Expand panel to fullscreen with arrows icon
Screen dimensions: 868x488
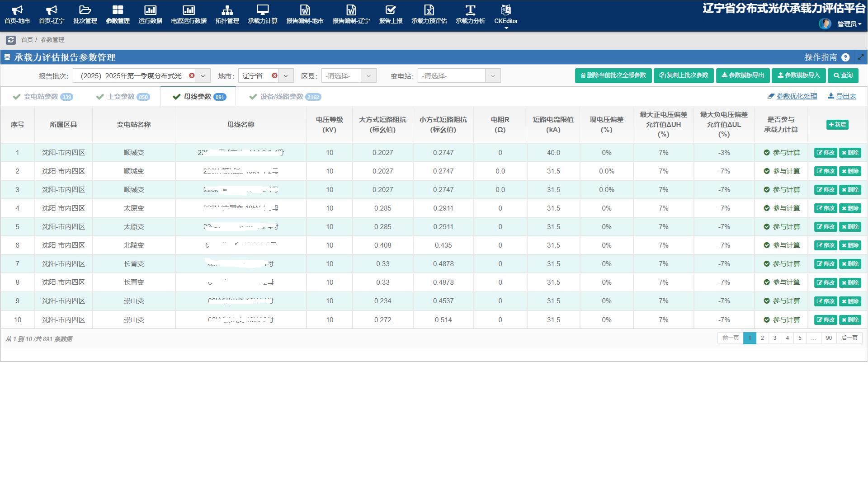click(861, 57)
